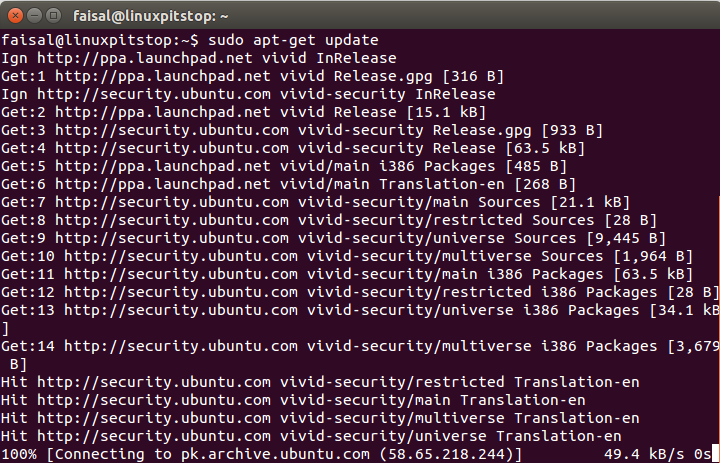Minimize the terminal window
Screen dimensions: 720x463
[x=34, y=16]
